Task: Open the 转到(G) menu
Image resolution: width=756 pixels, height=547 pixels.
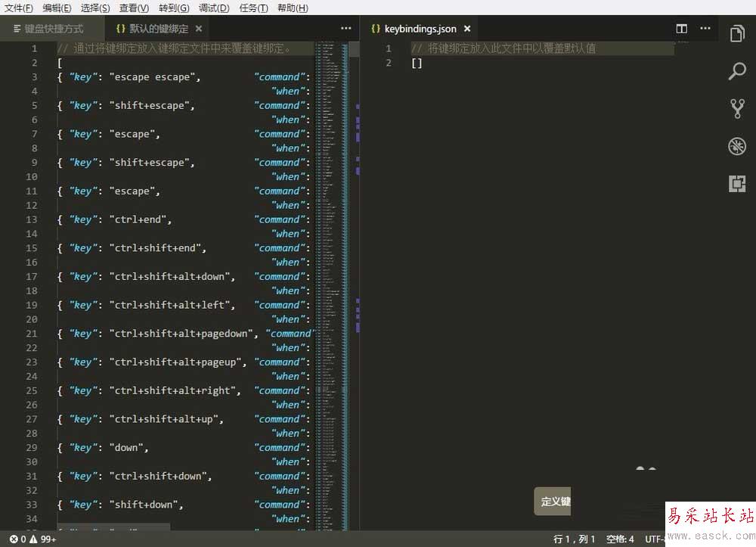Action: click(174, 8)
